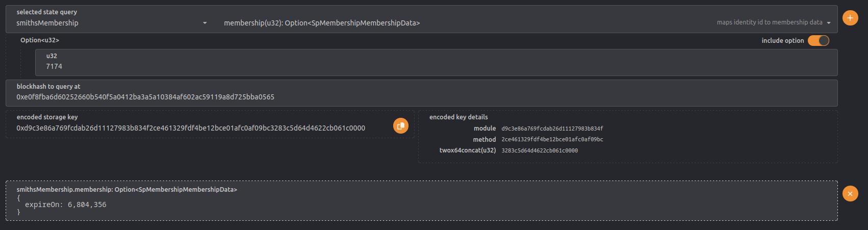Remove the smithsMembership.membership query result
The width and height of the screenshot is (868, 230).
(850, 194)
